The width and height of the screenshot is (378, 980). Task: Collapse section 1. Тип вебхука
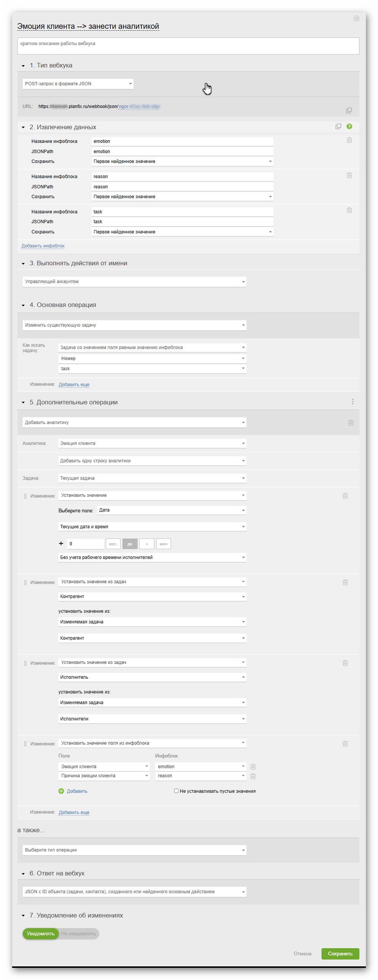pyautogui.click(x=23, y=66)
